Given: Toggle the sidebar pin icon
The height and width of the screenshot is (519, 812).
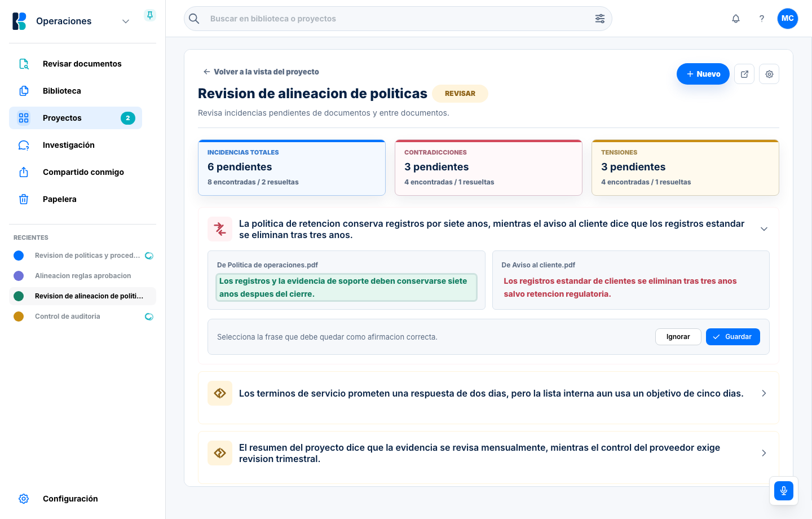Looking at the screenshot, I should pos(150,15).
